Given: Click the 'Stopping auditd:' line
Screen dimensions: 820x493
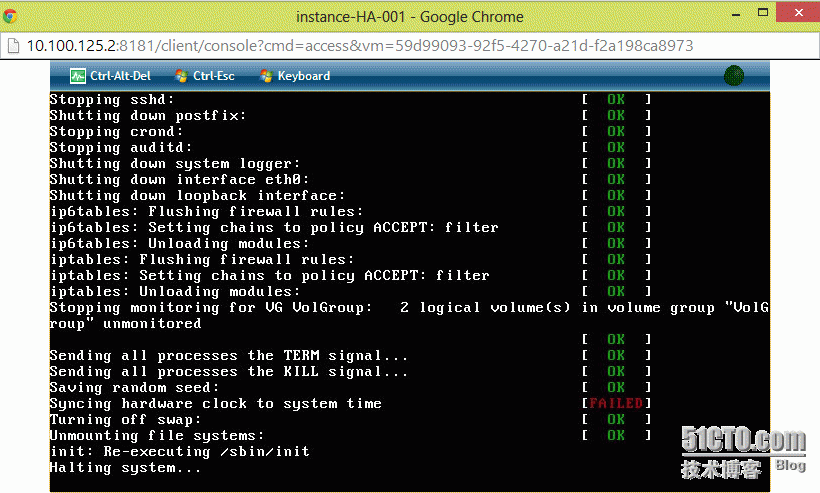Looking at the screenshot, I should pyautogui.click(x=121, y=147).
